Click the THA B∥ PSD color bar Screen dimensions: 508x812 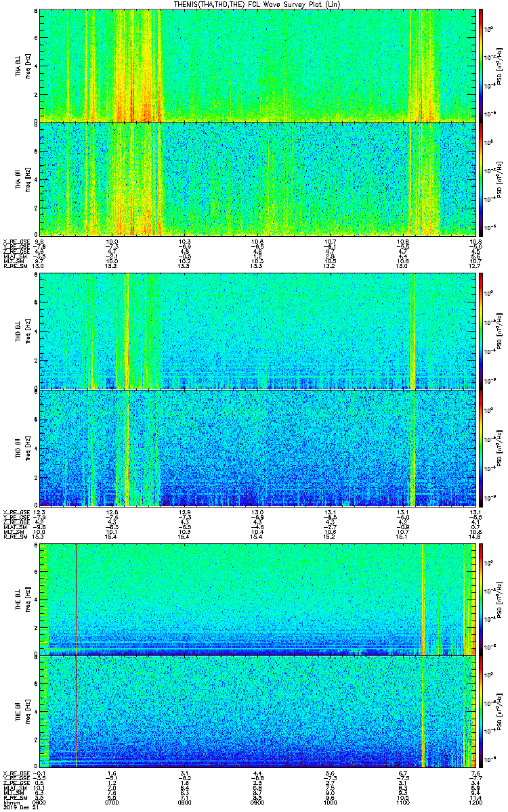(x=482, y=178)
